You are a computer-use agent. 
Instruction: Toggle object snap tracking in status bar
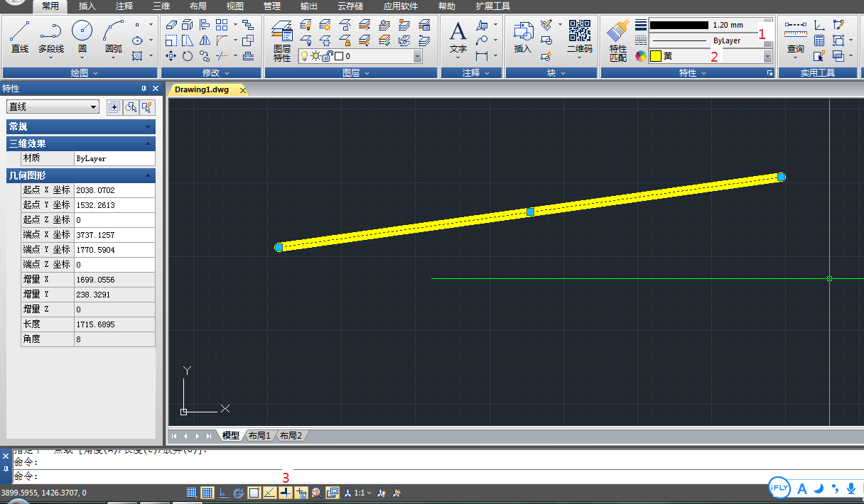point(270,493)
